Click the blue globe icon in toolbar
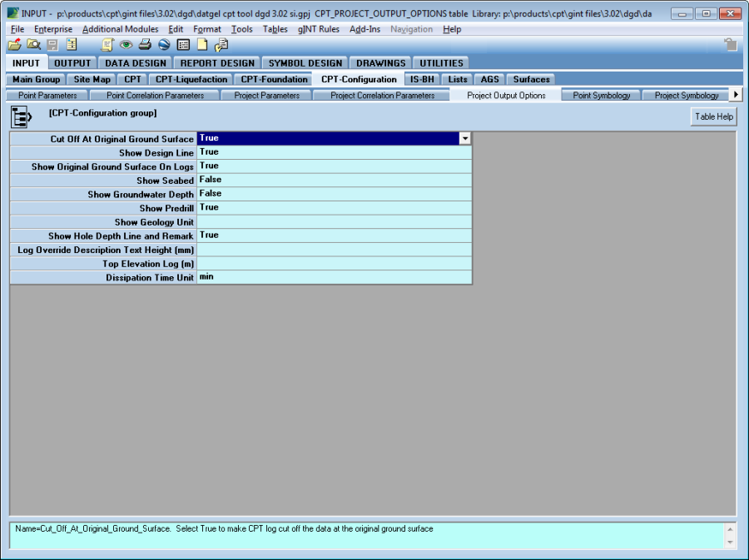The height and width of the screenshot is (560, 749). point(164,45)
